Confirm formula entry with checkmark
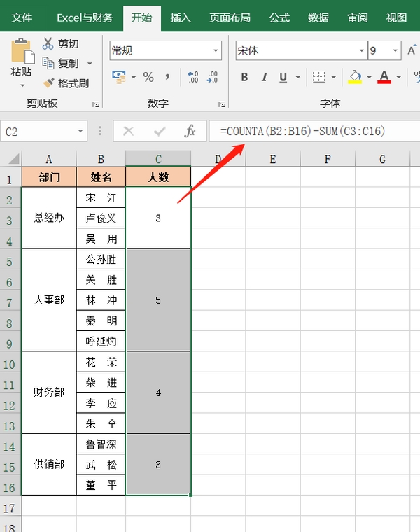 tap(160, 131)
